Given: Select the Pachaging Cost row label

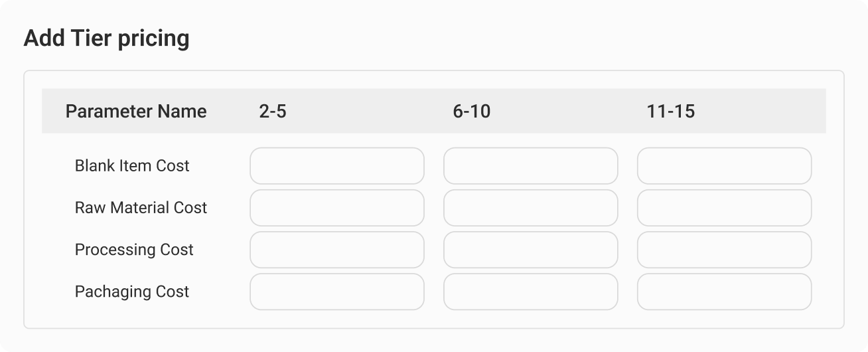Looking at the screenshot, I should 132,292.
